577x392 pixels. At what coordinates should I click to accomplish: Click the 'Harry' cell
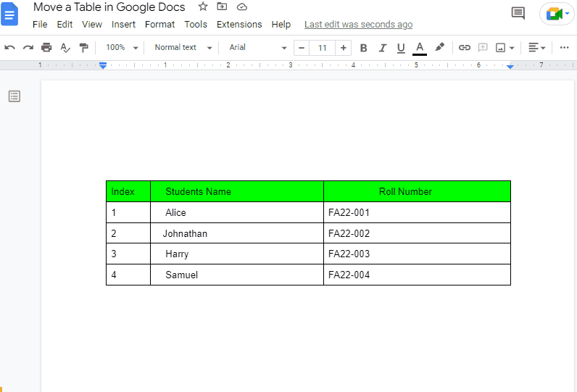click(237, 254)
